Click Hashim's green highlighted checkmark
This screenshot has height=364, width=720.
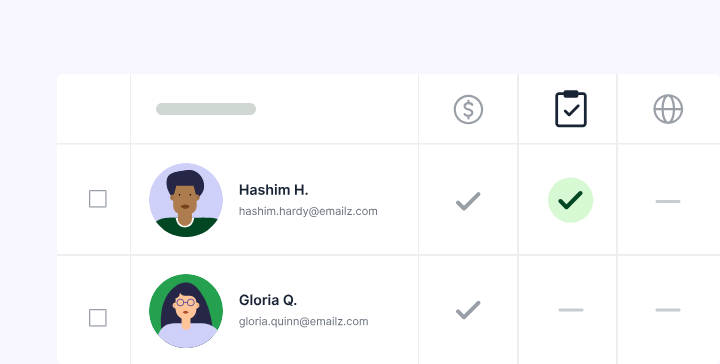[571, 200]
